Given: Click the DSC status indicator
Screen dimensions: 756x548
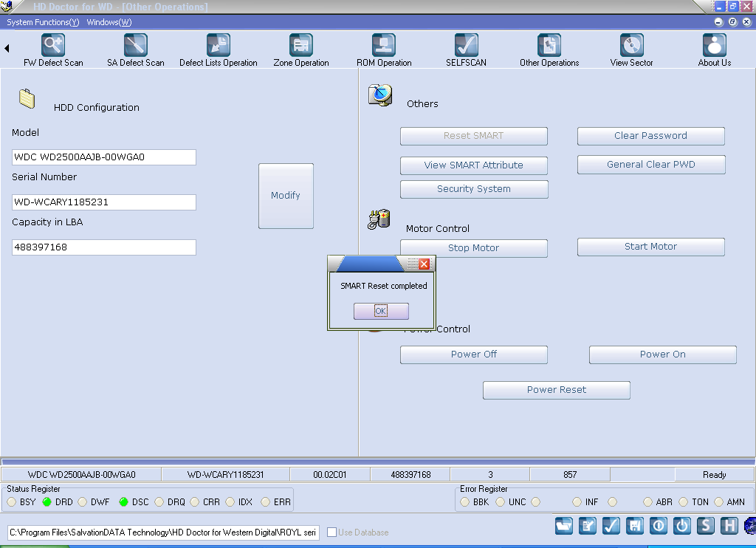Looking at the screenshot, I should tap(123, 502).
